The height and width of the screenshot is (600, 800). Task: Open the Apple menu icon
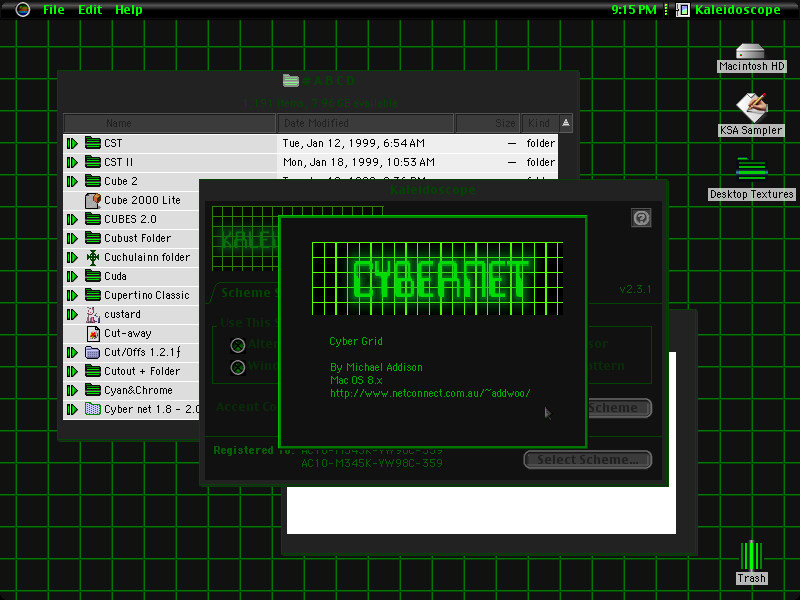[22, 9]
